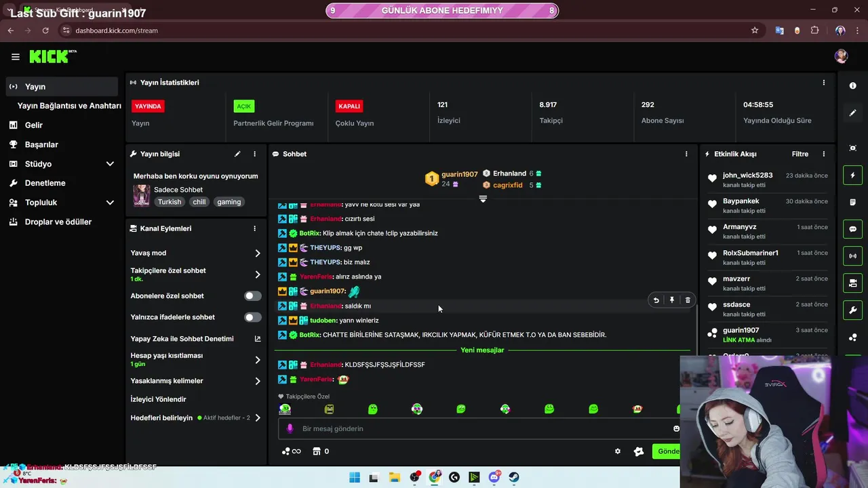The height and width of the screenshot is (488, 868).
Task: Expand Yasaklanmış kelimeler settings
Action: click(x=258, y=381)
